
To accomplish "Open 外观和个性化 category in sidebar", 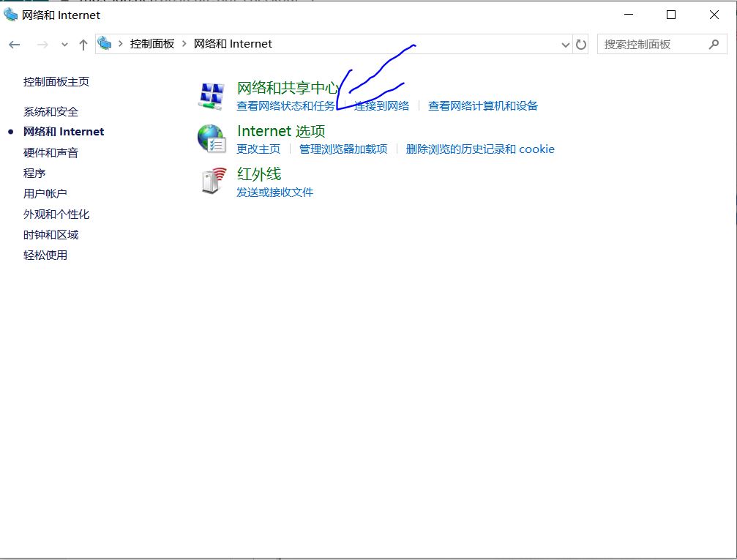I will (56, 214).
